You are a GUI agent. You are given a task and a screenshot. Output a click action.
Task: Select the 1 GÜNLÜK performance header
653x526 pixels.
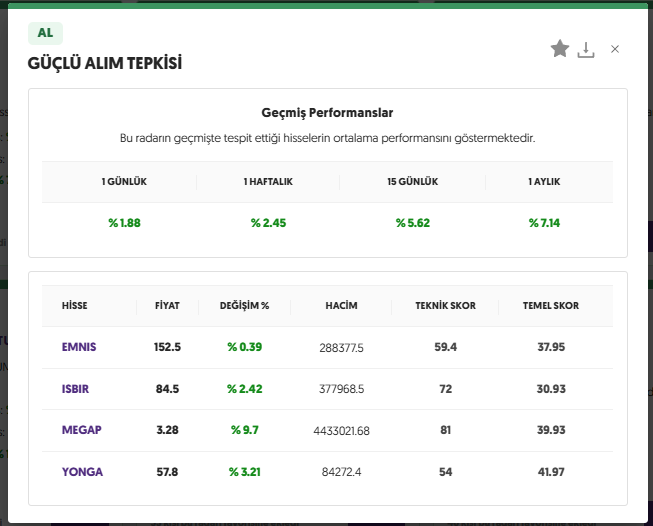124,182
